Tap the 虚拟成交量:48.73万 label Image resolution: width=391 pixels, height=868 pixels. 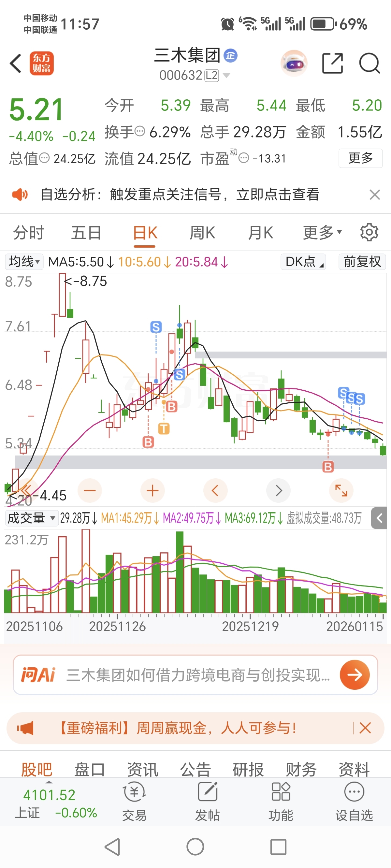pos(324,518)
